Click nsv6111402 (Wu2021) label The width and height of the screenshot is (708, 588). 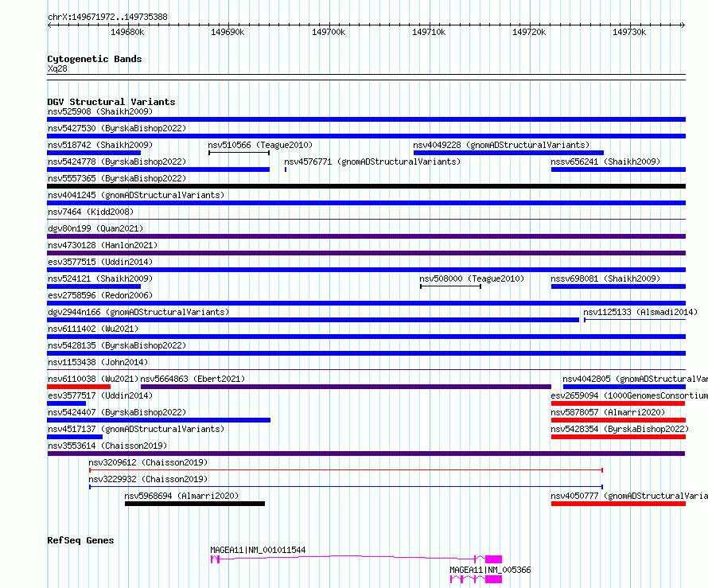point(93,329)
